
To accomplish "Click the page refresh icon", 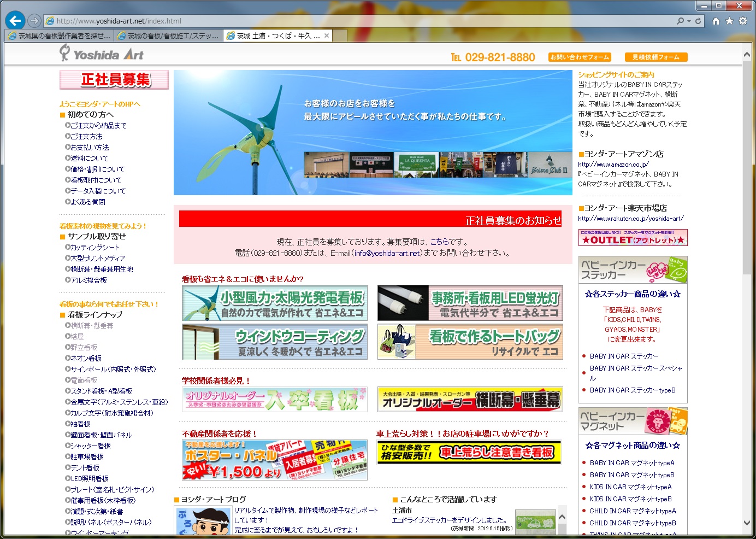I will point(698,21).
